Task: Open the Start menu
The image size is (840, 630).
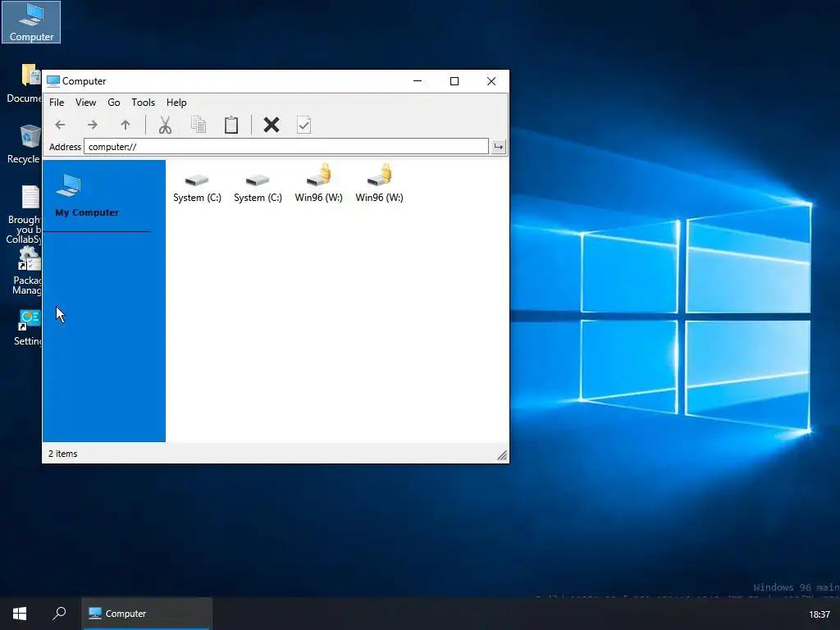Action: (20, 614)
